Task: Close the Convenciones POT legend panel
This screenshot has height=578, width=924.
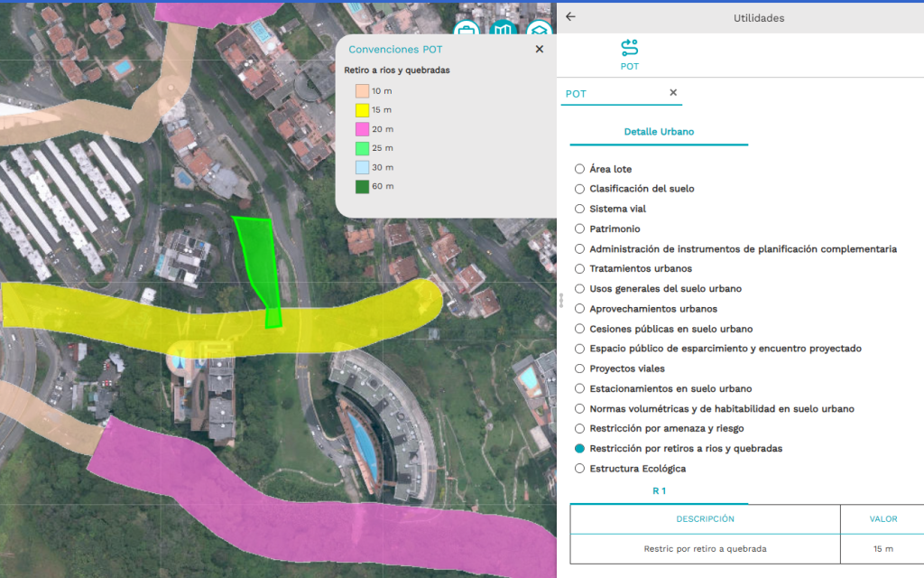Action: click(540, 50)
